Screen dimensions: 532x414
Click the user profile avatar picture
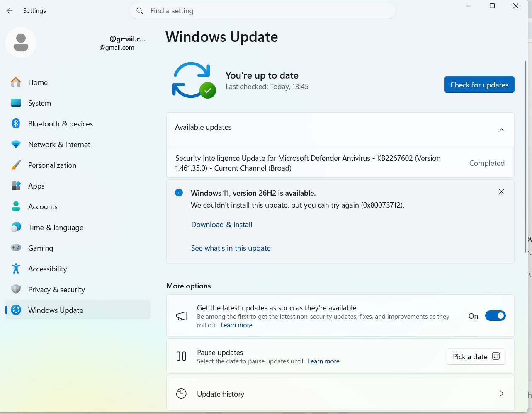tap(21, 43)
